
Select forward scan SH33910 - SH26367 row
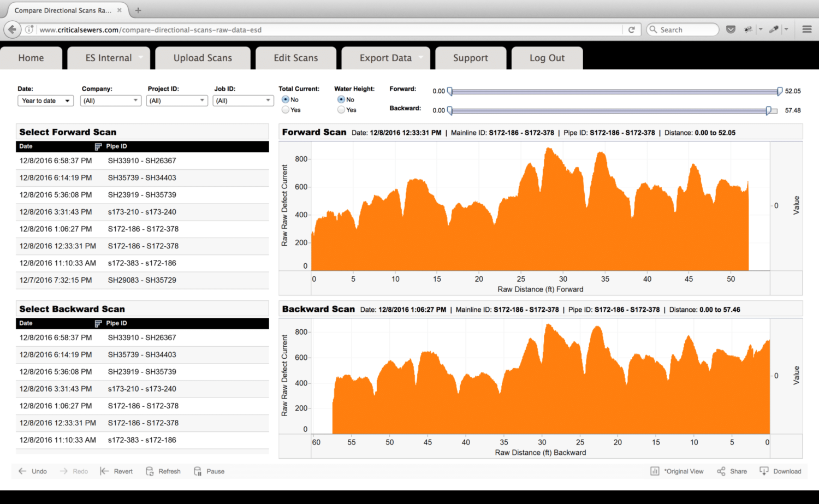142,161
